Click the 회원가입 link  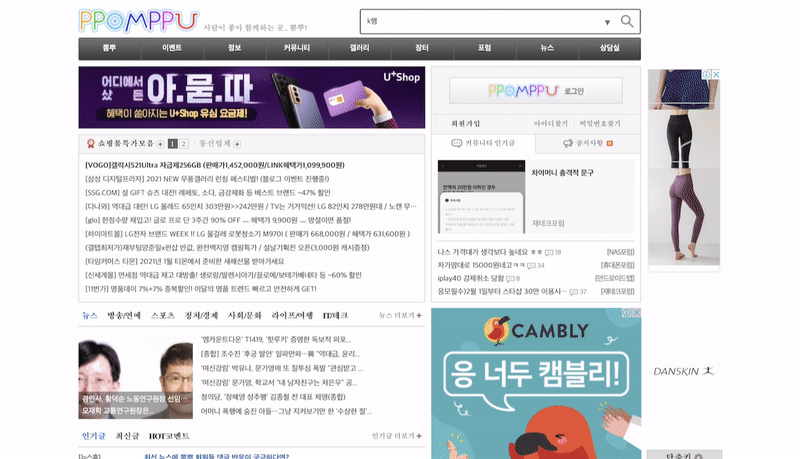465,123
